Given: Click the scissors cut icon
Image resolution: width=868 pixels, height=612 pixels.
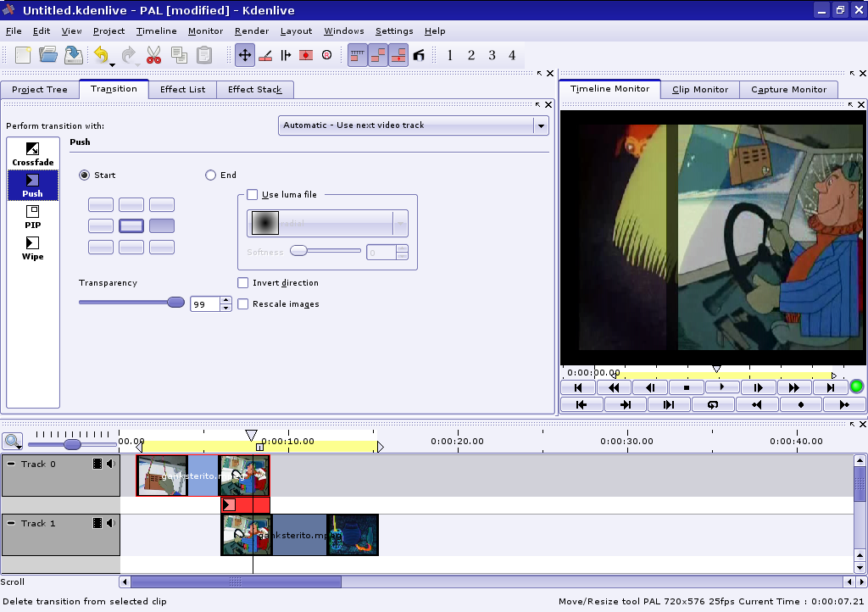Looking at the screenshot, I should click(153, 55).
